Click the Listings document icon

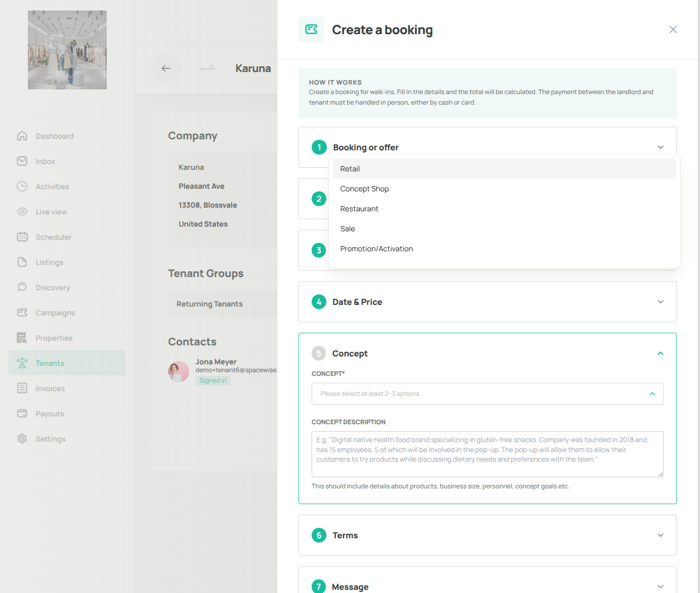[x=22, y=262]
